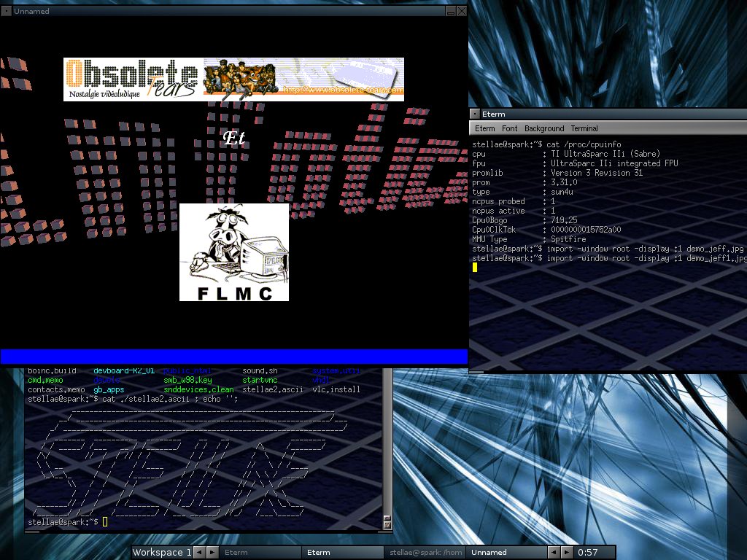Open the Eterm menu in the menu bar
Screen dimensions: 747x560
pyautogui.click(x=484, y=128)
